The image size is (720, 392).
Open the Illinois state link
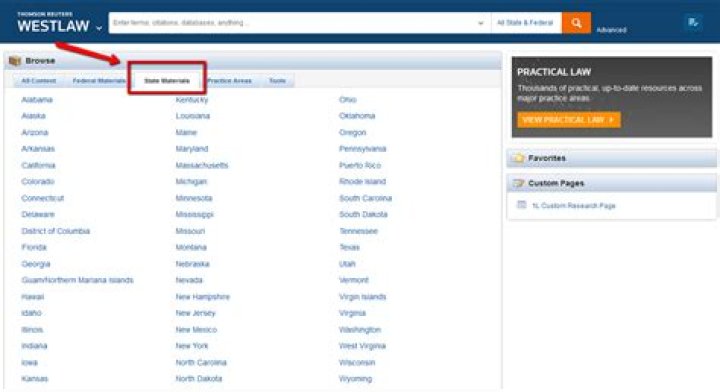point(32,330)
